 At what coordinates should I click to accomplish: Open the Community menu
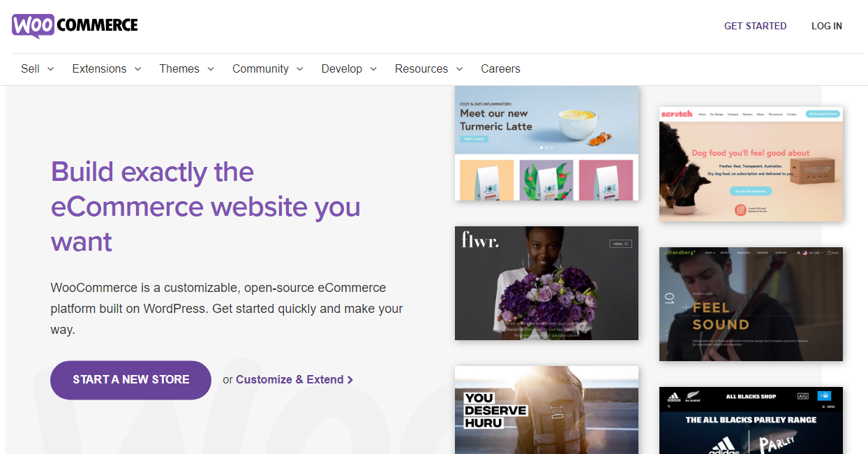coord(260,68)
